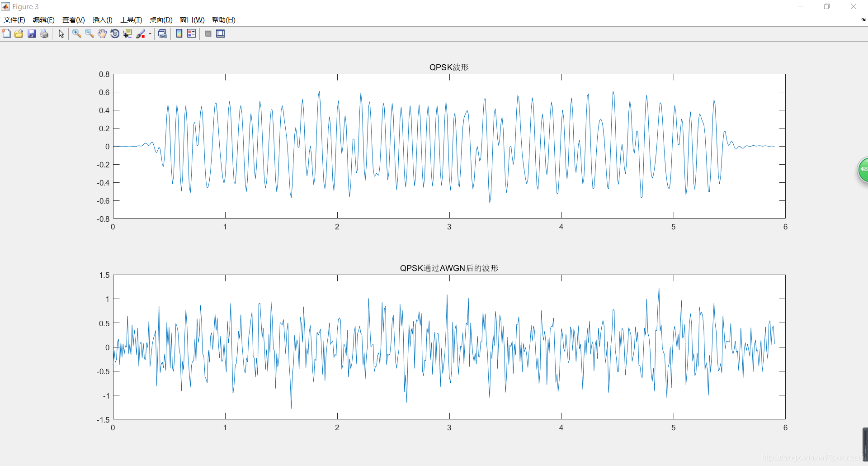Insert a colorbar with the toolbar icon
868x466 pixels.
click(179, 34)
